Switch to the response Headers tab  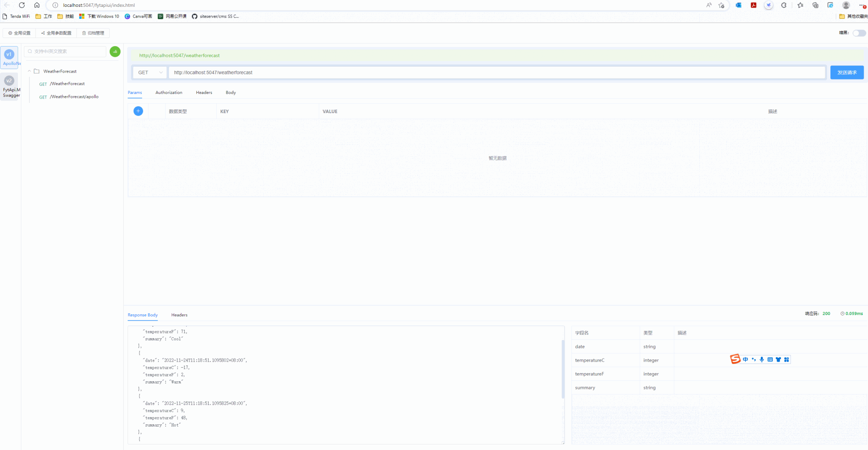point(179,315)
